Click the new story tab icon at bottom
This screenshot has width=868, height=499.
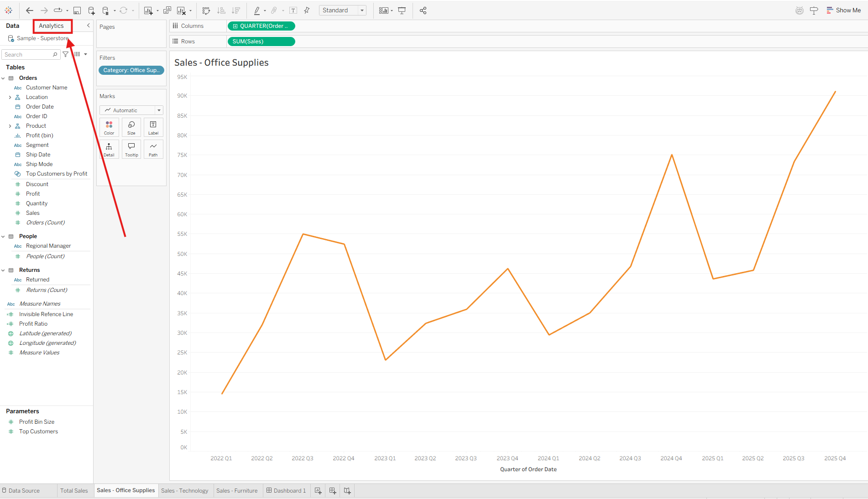click(x=347, y=491)
